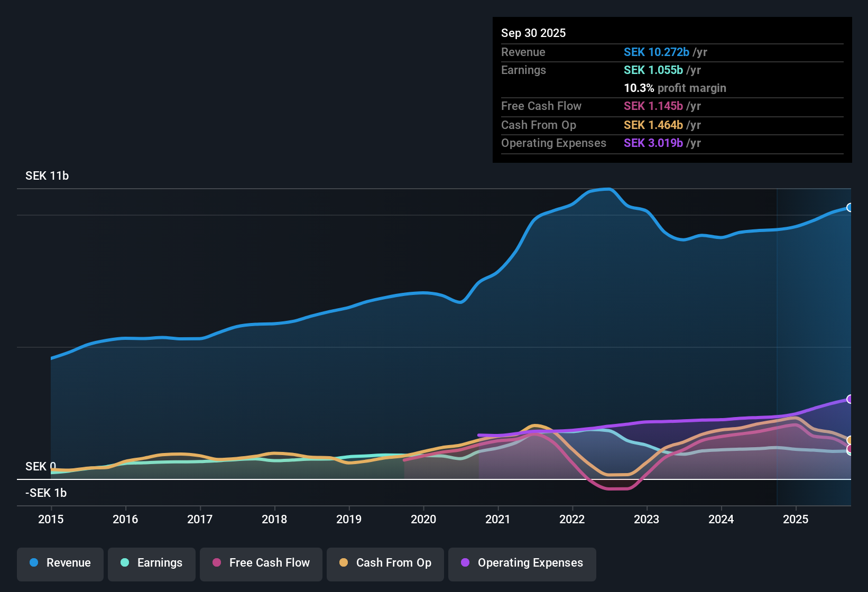Screen dimensions: 868x592
Task: Click the SEK 11b gridline label
Action: coord(46,175)
